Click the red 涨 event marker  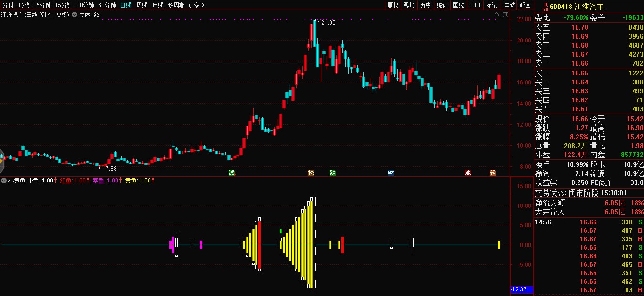(x=468, y=173)
